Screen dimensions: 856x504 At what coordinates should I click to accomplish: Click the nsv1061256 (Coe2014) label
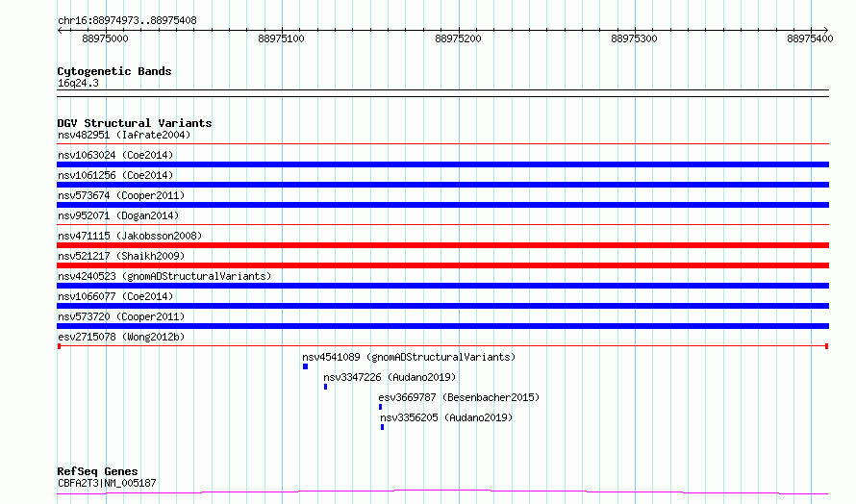coord(115,175)
